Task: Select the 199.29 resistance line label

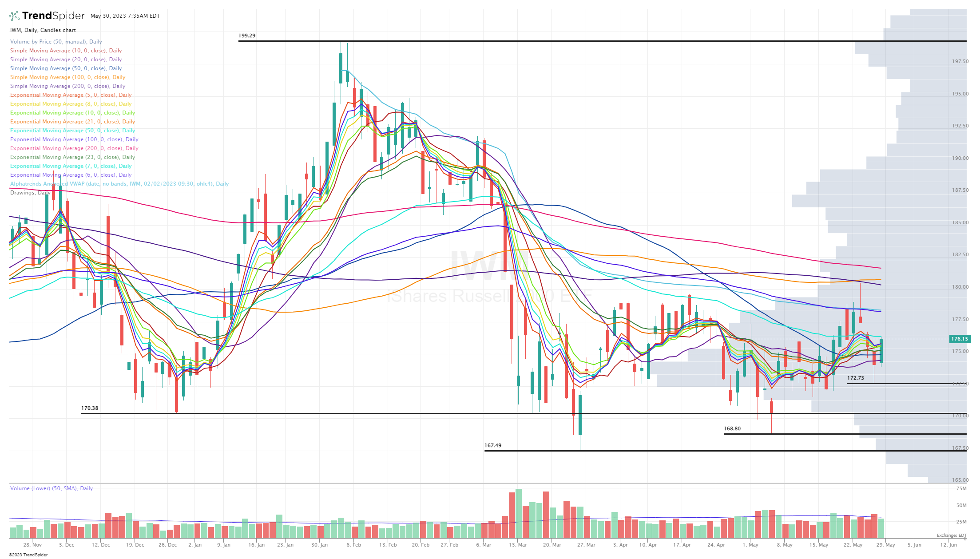Action: pos(246,35)
